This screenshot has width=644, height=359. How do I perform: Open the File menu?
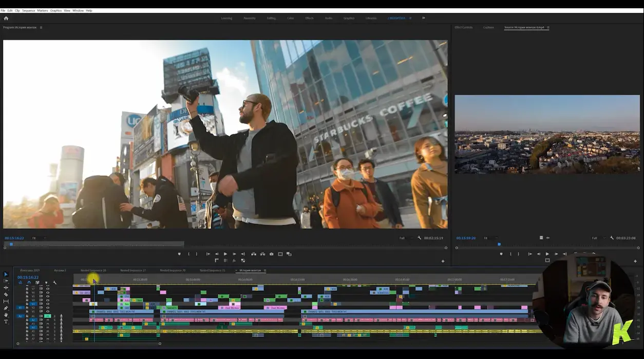tap(3, 10)
